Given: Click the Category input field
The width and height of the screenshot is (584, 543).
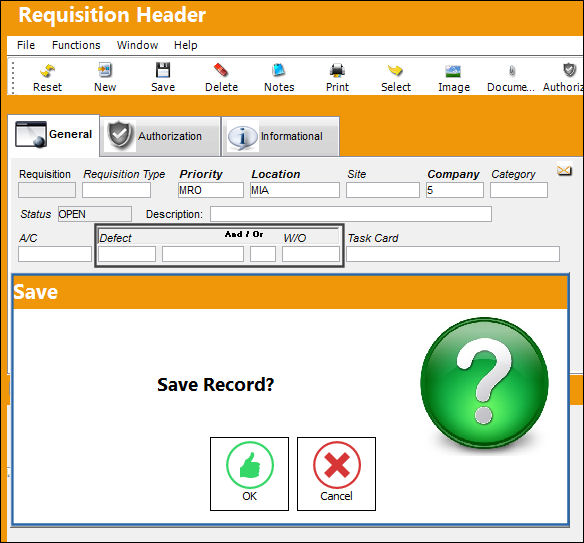Looking at the screenshot, I should (519, 190).
